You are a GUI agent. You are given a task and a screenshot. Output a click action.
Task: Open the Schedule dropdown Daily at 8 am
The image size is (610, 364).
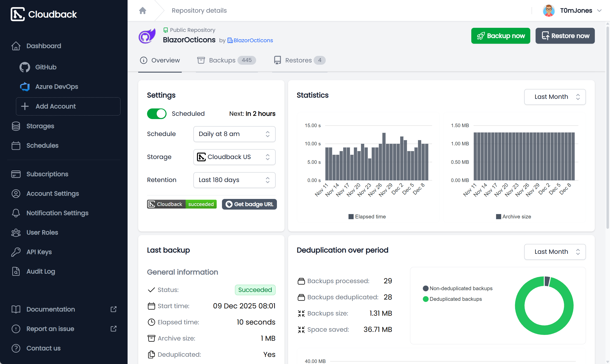pos(234,134)
